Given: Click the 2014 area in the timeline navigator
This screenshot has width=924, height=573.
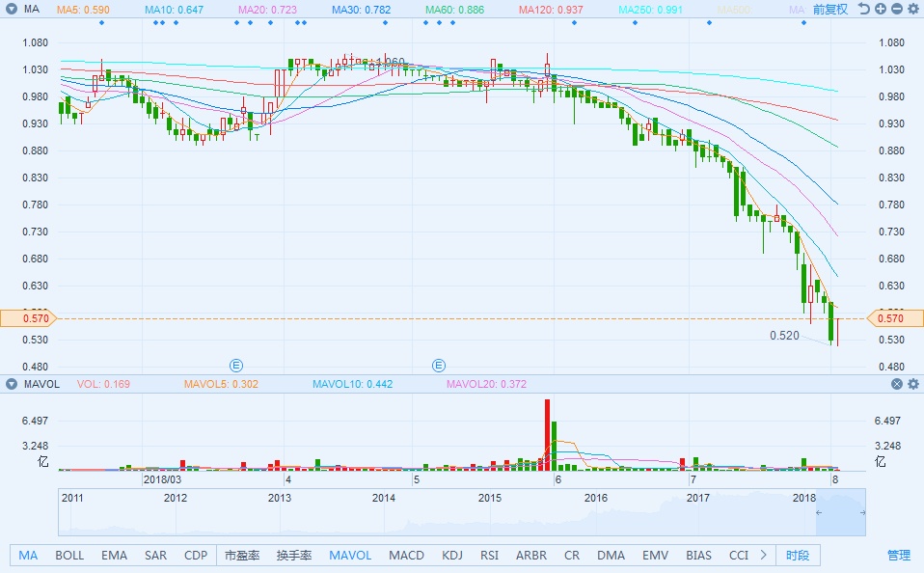Looking at the screenshot, I should click(x=384, y=498).
